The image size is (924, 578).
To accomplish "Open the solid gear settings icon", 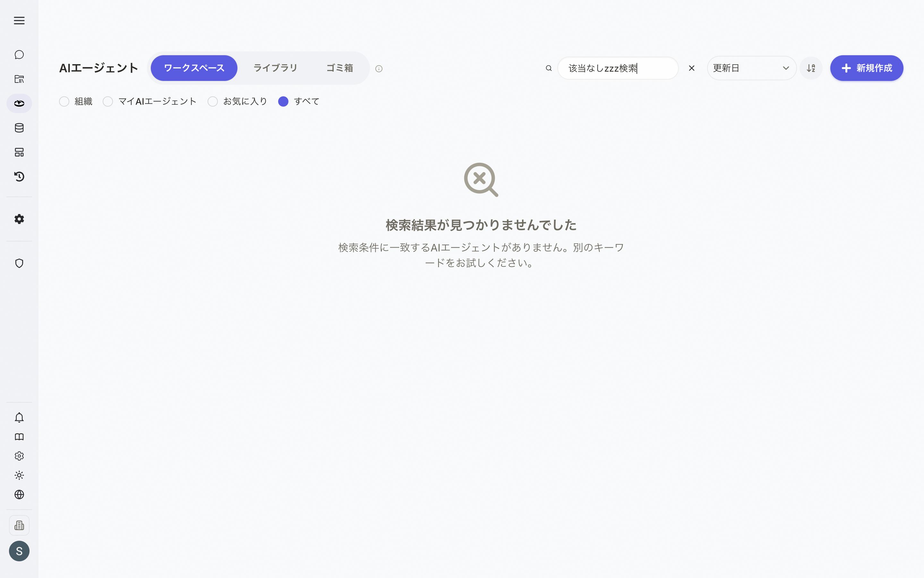I will (x=19, y=219).
